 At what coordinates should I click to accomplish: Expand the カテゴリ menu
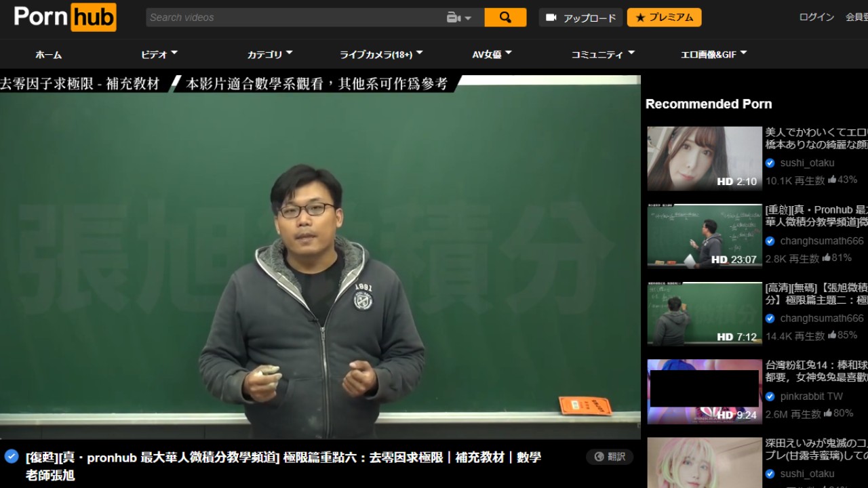(270, 54)
